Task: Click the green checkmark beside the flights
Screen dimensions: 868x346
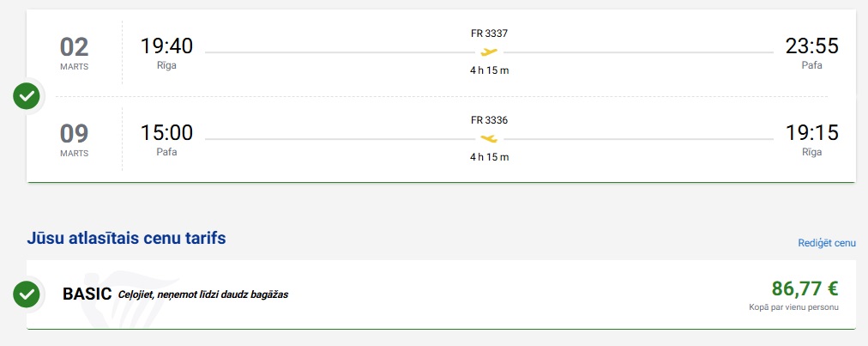Action: (27, 95)
